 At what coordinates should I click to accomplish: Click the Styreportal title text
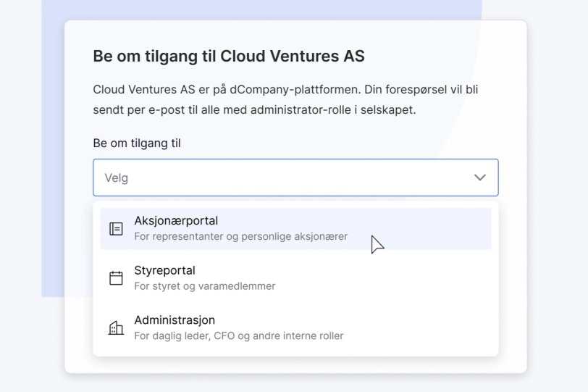pyautogui.click(x=164, y=270)
